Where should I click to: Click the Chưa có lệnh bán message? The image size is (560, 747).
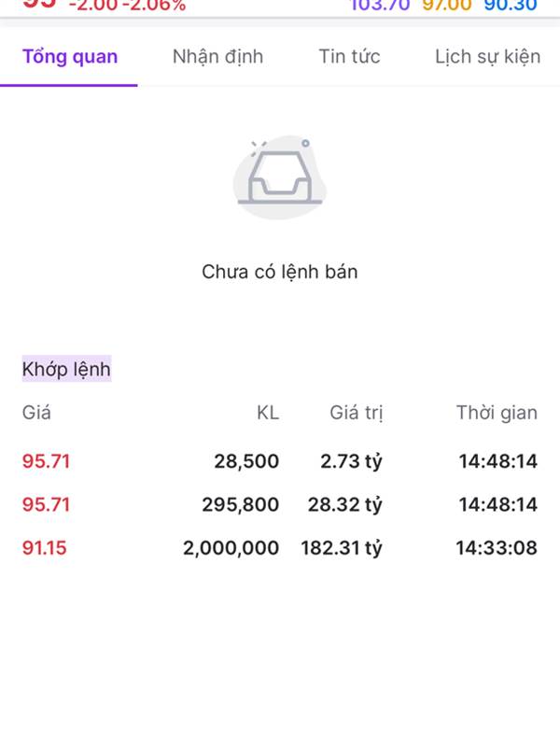pos(279,273)
